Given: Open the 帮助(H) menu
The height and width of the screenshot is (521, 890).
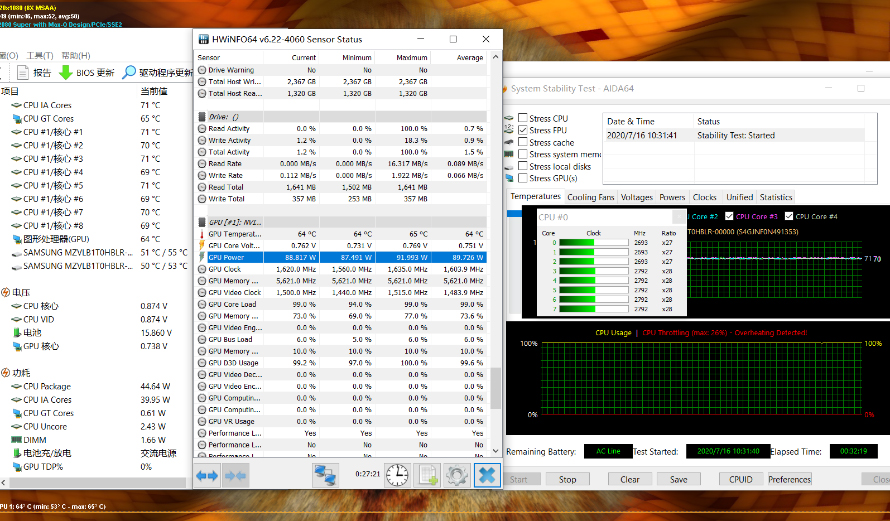Looking at the screenshot, I should coord(75,56).
